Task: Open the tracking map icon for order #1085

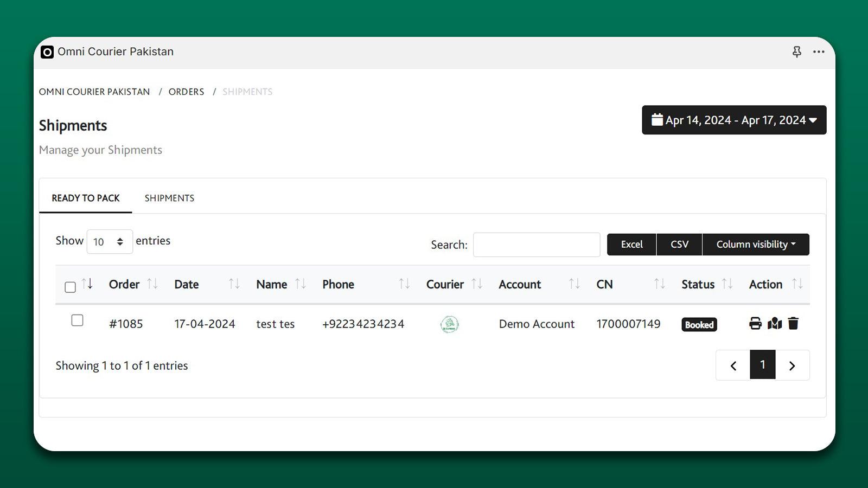Action: pos(774,323)
